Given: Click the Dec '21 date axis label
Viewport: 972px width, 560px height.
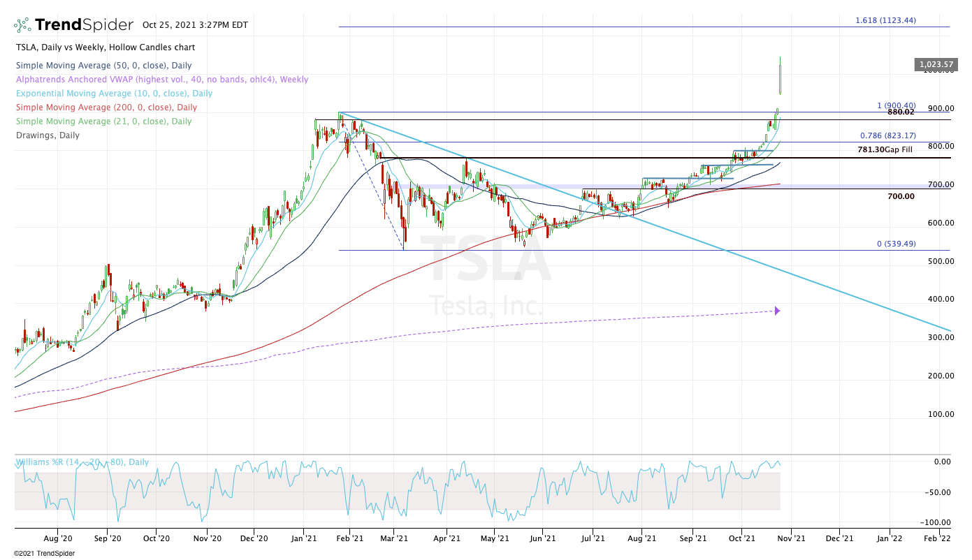Looking at the screenshot, I should coord(839,539).
